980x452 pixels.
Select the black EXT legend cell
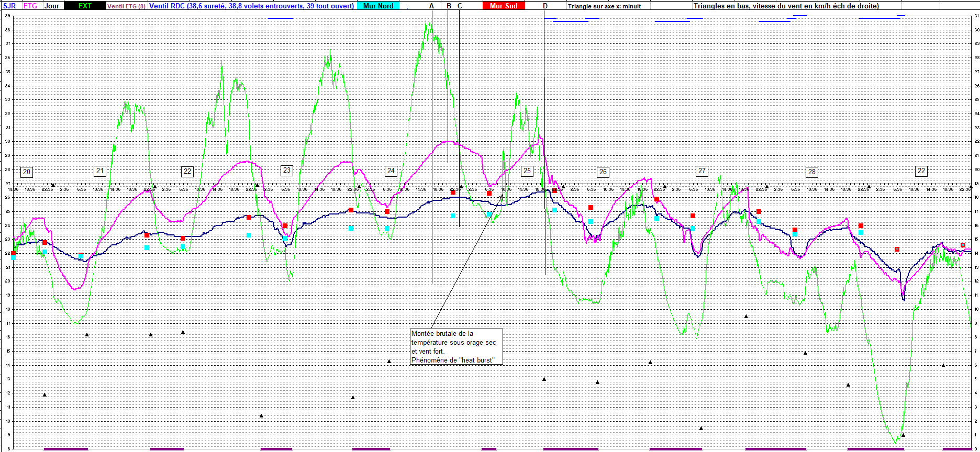coord(85,6)
